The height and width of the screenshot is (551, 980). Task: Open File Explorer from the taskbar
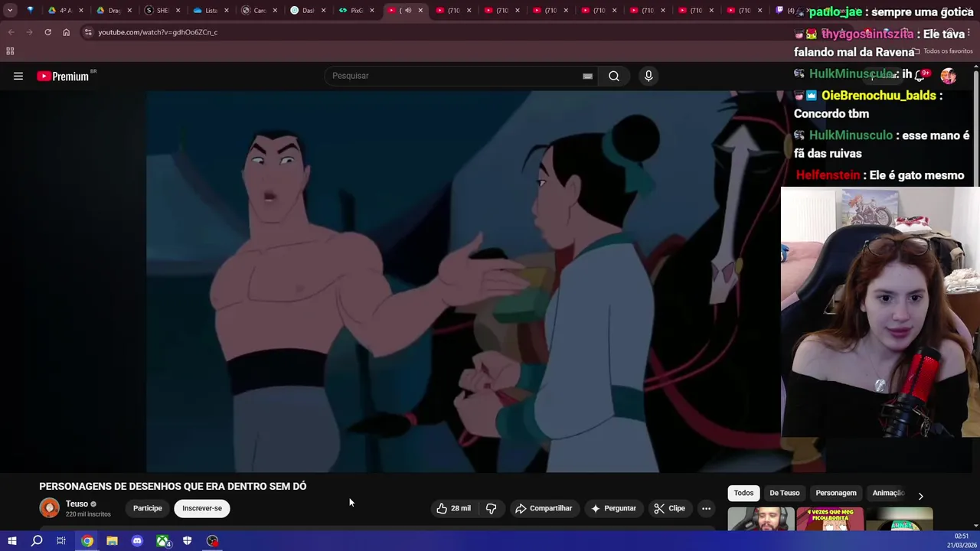pos(112,541)
